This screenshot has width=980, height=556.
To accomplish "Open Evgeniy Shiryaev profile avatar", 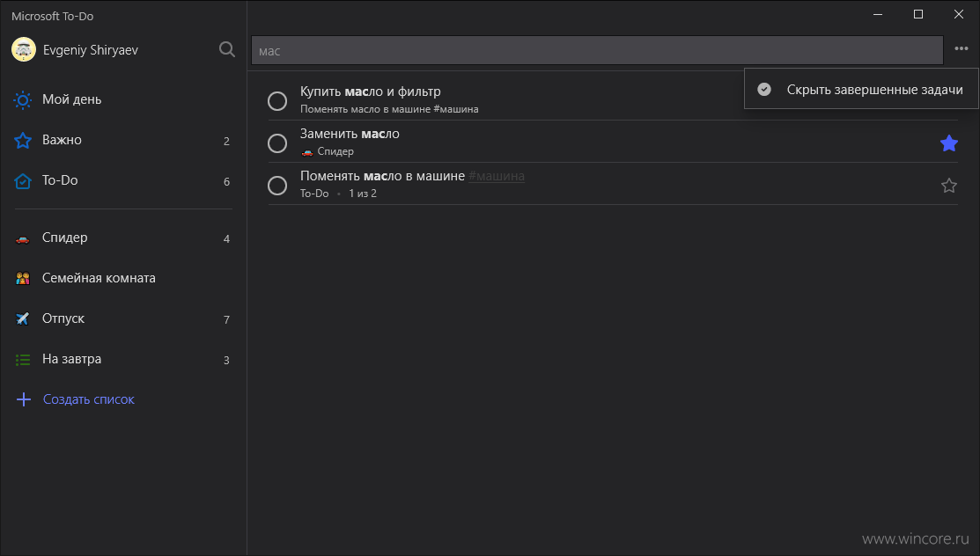I will (x=24, y=49).
